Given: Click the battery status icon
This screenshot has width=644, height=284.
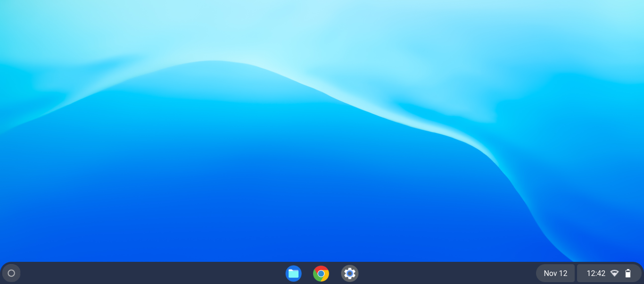Looking at the screenshot, I should 628,273.
